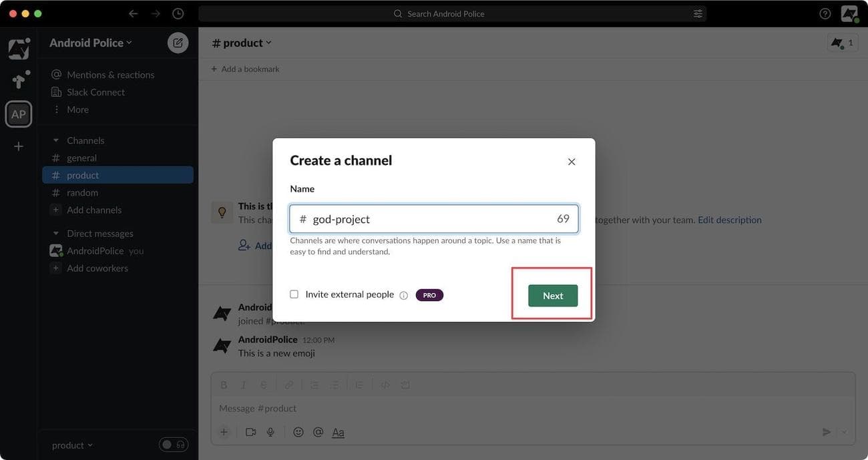
Task: Open the history clock icon
Action: tap(178, 13)
